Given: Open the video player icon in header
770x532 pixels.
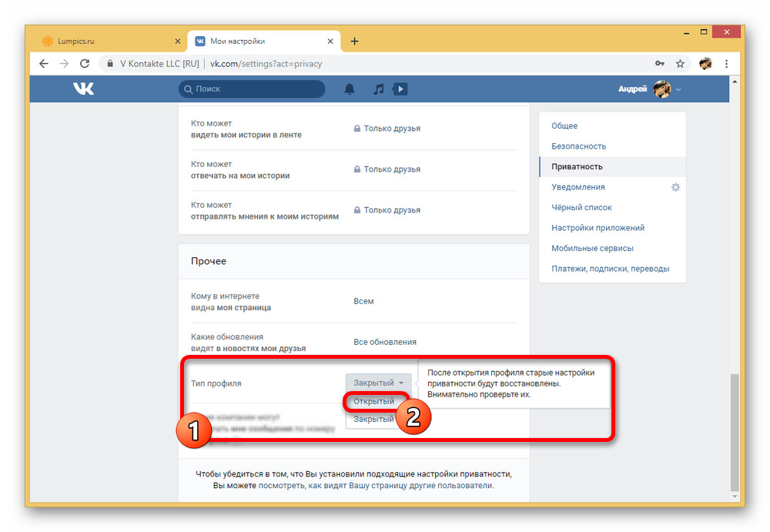Looking at the screenshot, I should click(400, 89).
